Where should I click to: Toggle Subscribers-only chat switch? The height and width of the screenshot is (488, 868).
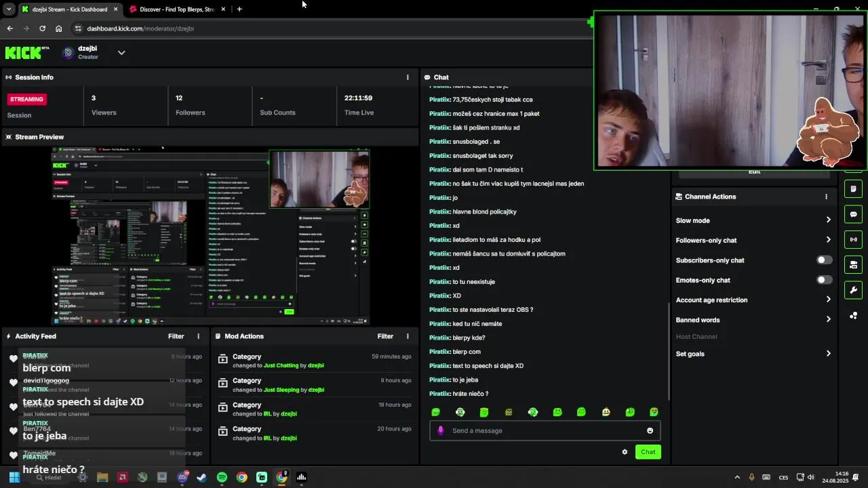pyautogui.click(x=824, y=260)
